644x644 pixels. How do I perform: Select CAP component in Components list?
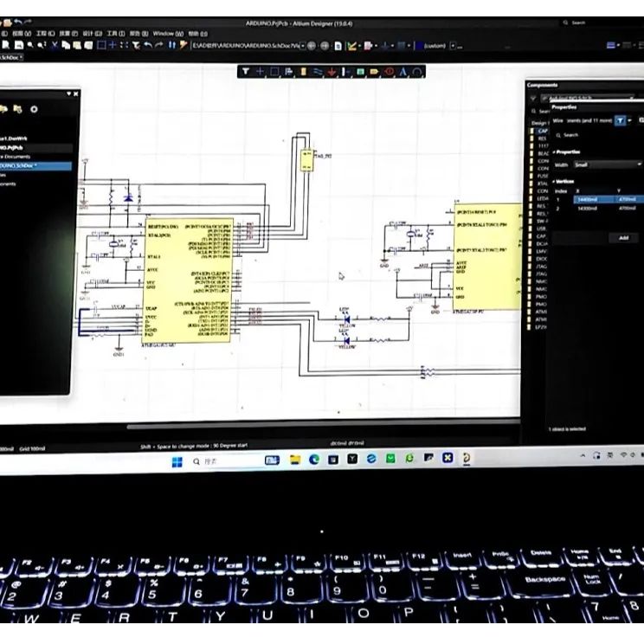click(542, 131)
